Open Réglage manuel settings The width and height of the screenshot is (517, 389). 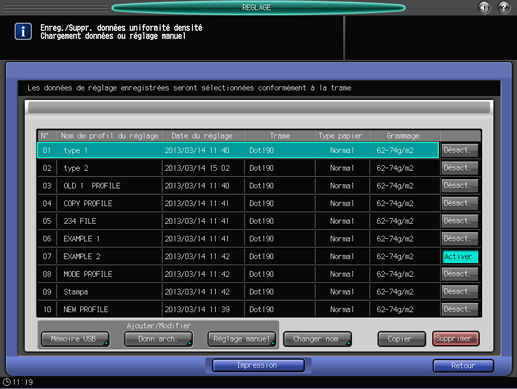pyautogui.click(x=242, y=339)
